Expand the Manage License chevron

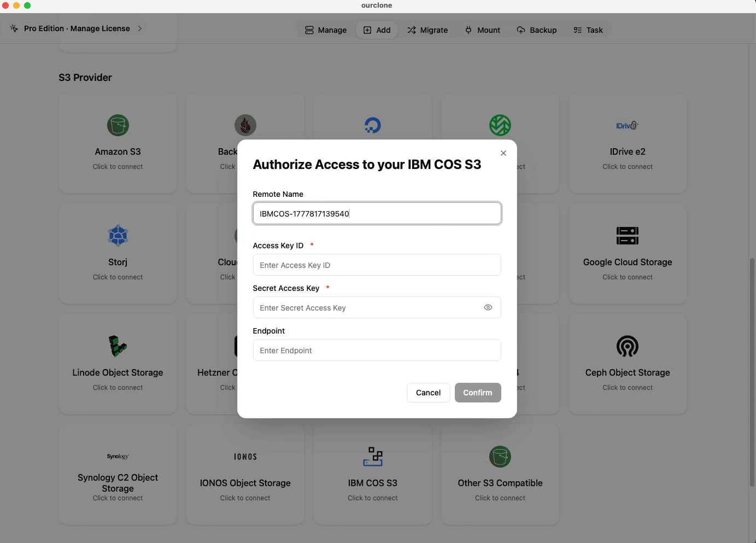pyautogui.click(x=140, y=28)
